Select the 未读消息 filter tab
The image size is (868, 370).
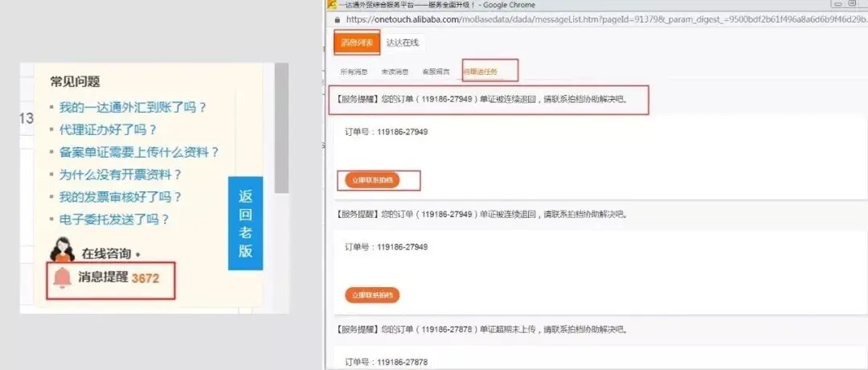coord(395,72)
